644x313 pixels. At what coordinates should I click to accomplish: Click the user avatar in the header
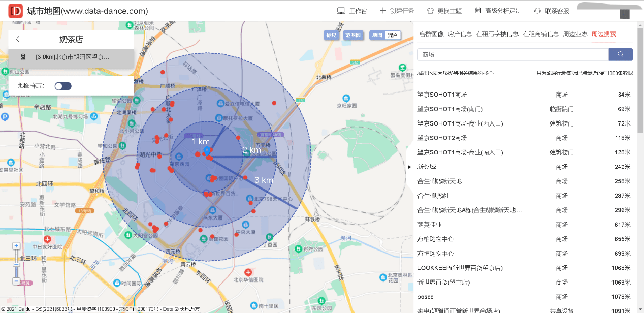pos(625,14)
